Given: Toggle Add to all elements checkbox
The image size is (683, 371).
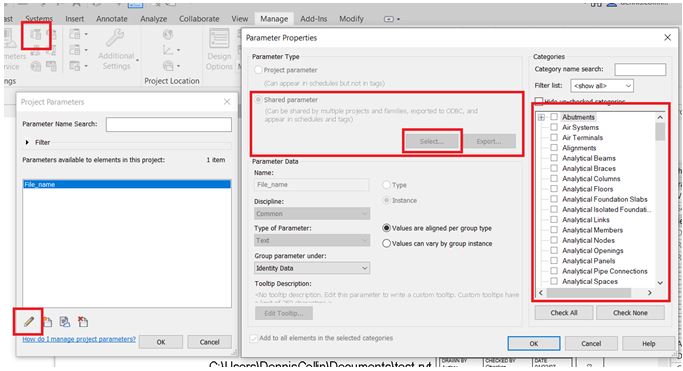Looking at the screenshot, I should [x=254, y=338].
